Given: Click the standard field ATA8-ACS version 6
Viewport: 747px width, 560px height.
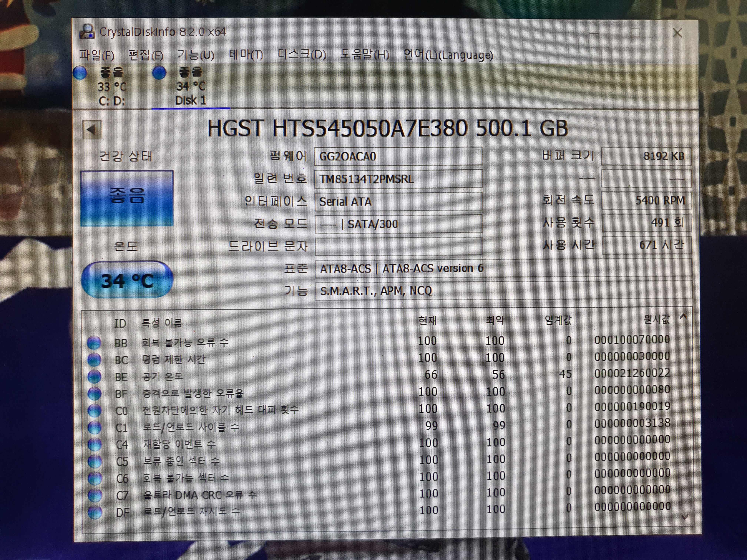Looking at the screenshot, I should [x=503, y=268].
